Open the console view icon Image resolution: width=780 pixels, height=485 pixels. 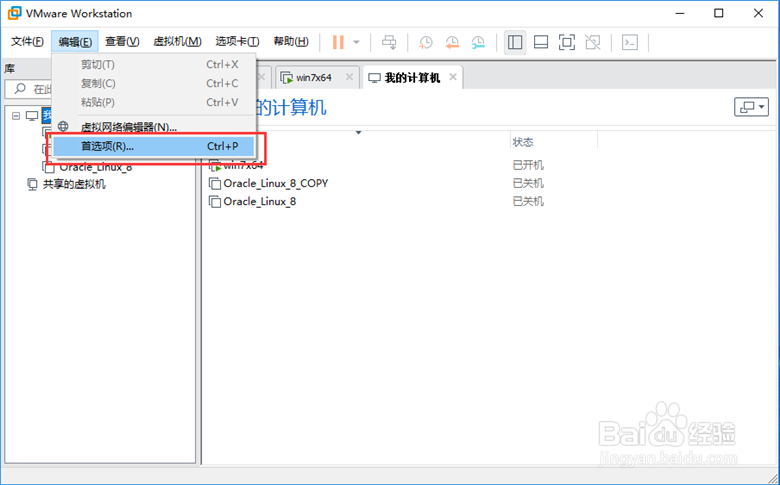[x=630, y=42]
